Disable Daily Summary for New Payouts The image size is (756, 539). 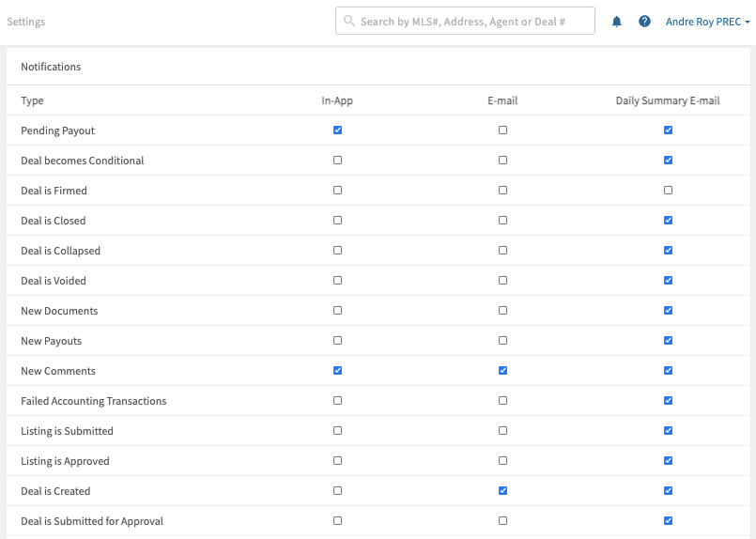[668, 341]
